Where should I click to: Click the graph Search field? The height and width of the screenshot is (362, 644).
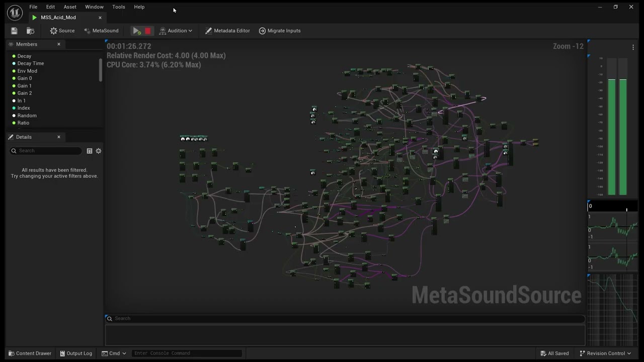(345, 318)
